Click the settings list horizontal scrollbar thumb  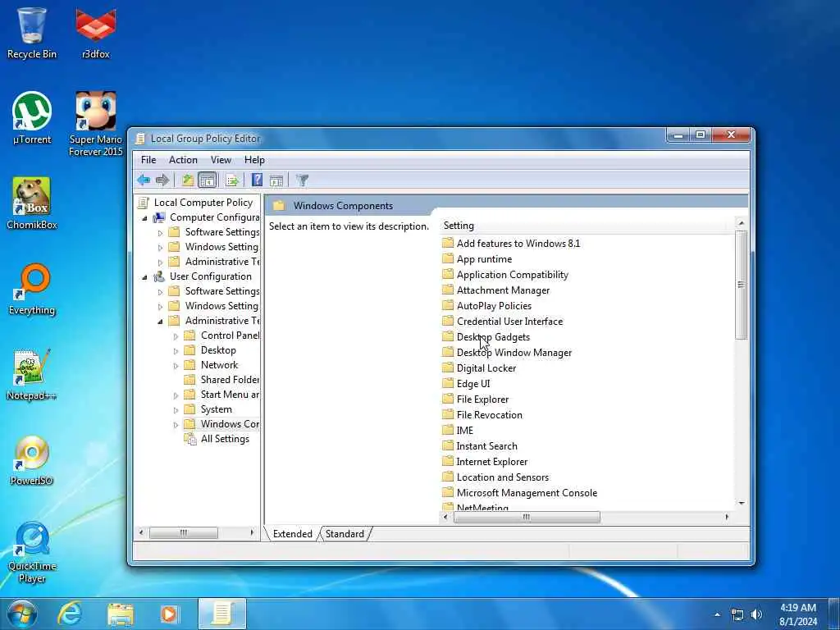click(527, 517)
